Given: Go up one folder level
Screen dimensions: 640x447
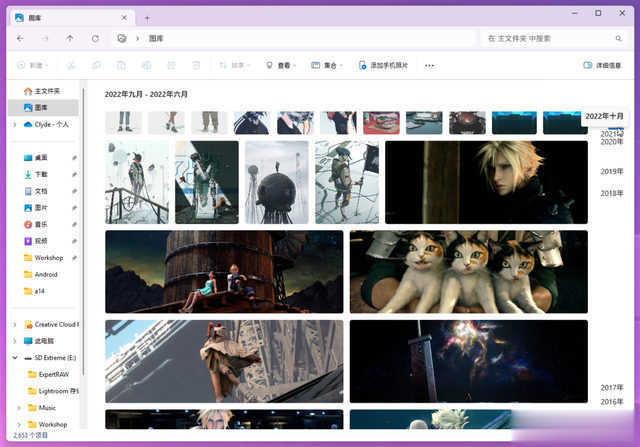Looking at the screenshot, I should coord(70,38).
